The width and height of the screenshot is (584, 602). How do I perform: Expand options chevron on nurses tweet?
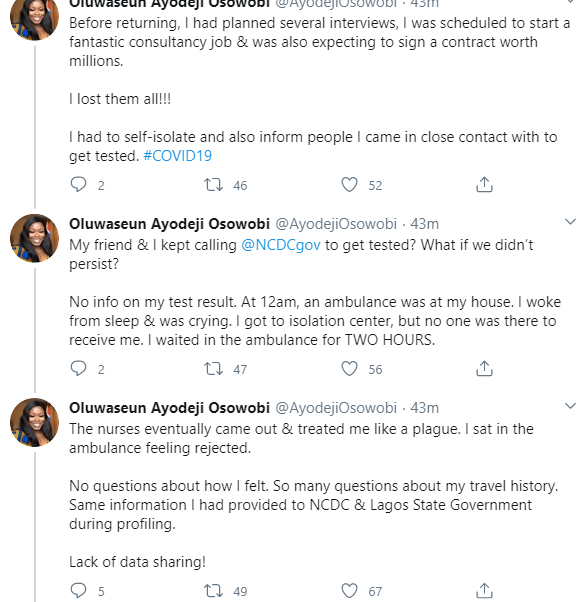pos(570,406)
